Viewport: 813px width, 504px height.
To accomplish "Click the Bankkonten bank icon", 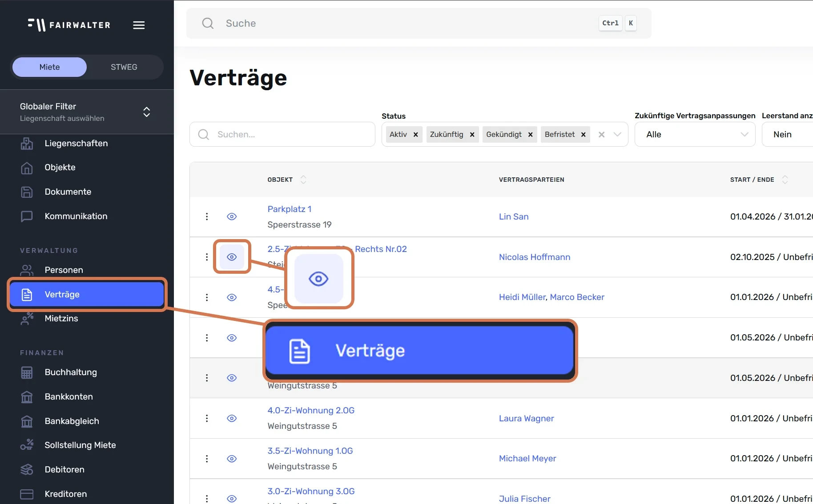I will (27, 397).
